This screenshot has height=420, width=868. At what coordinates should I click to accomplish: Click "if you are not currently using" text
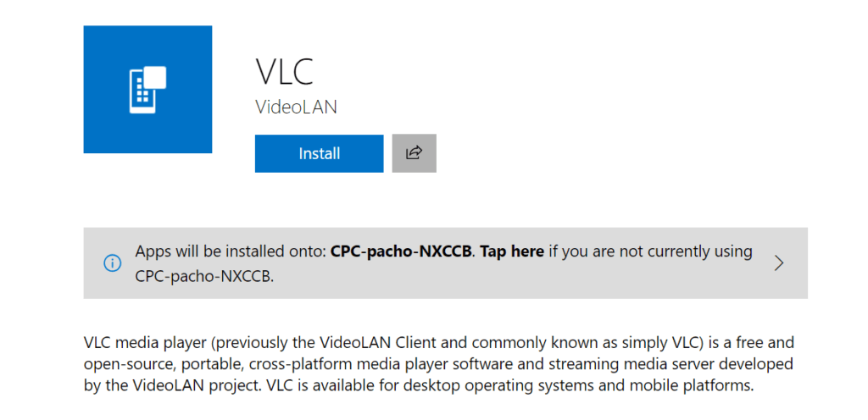point(650,252)
